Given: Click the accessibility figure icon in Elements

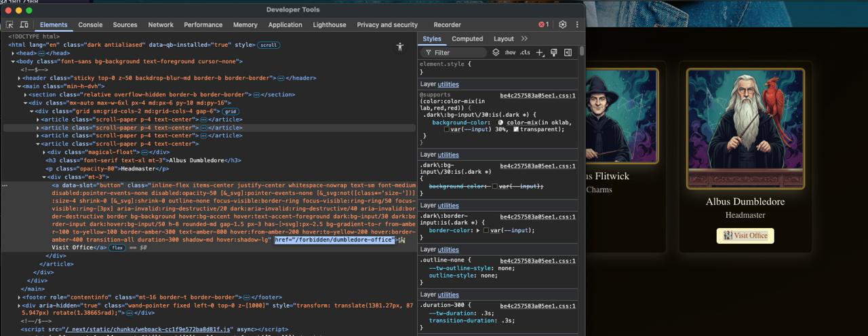Looking at the screenshot, I should point(400,47).
